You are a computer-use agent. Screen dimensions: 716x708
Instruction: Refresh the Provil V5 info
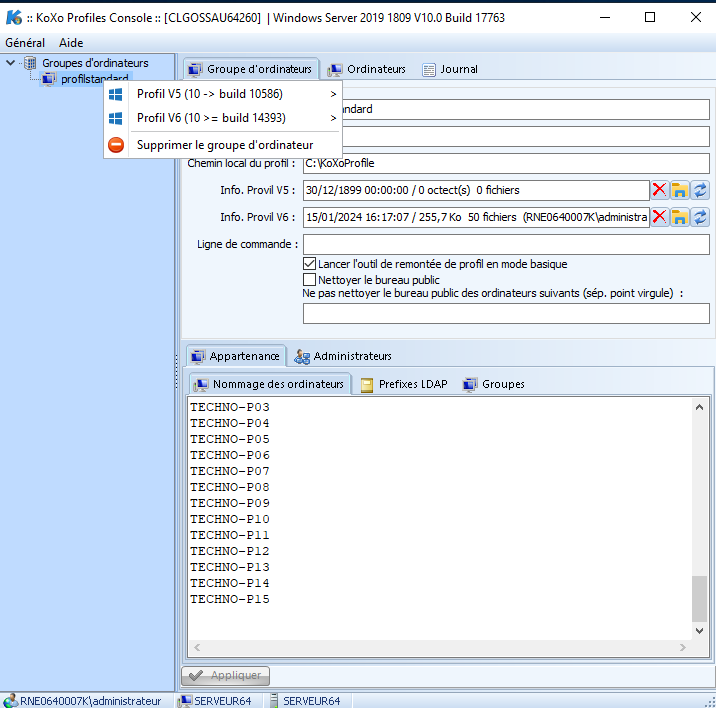tap(700, 190)
